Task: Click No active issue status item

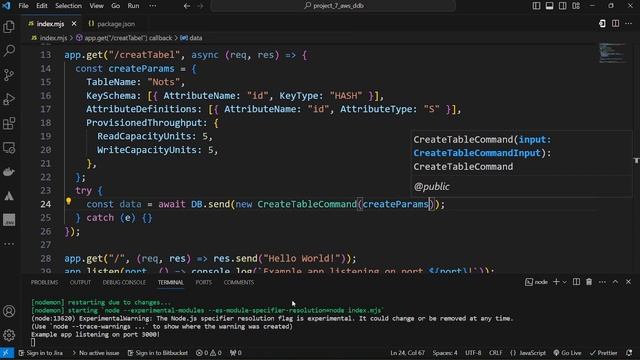Action: click(x=95, y=353)
